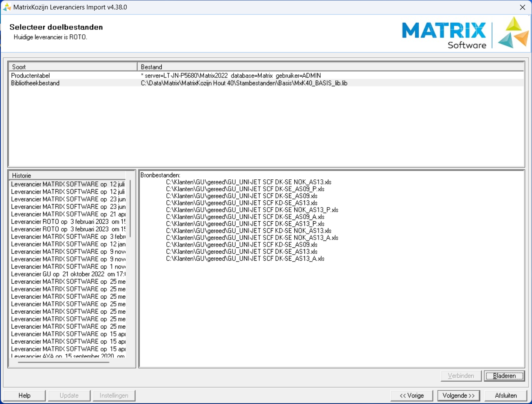Click source file DK-SE_AS09_A.xls
Image resolution: width=532 pixels, height=404 pixels.
245,217
